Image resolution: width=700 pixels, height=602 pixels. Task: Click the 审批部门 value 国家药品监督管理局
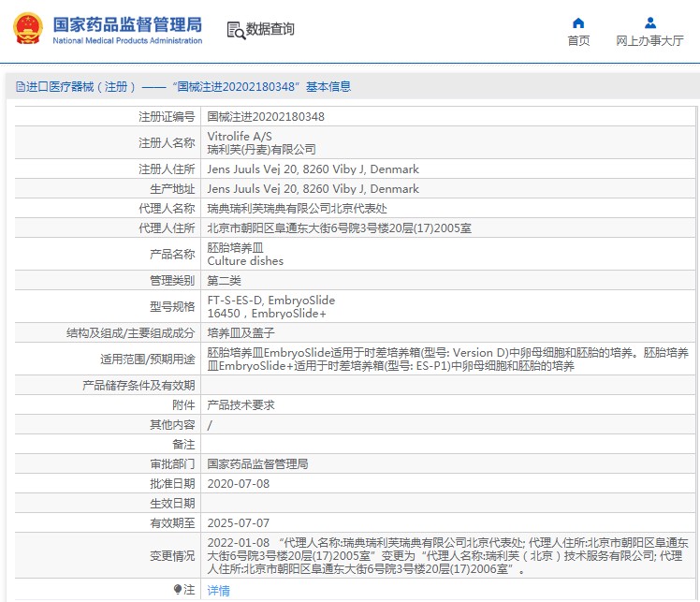(x=257, y=464)
